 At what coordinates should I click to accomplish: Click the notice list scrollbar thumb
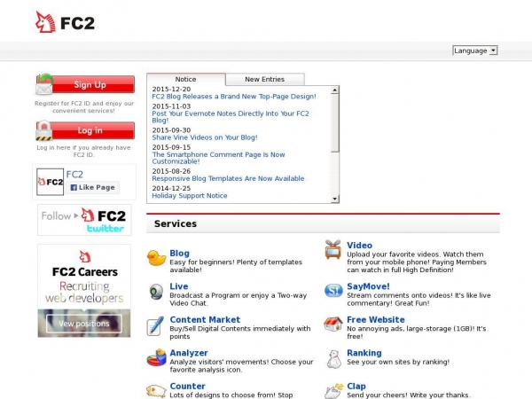(335, 123)
